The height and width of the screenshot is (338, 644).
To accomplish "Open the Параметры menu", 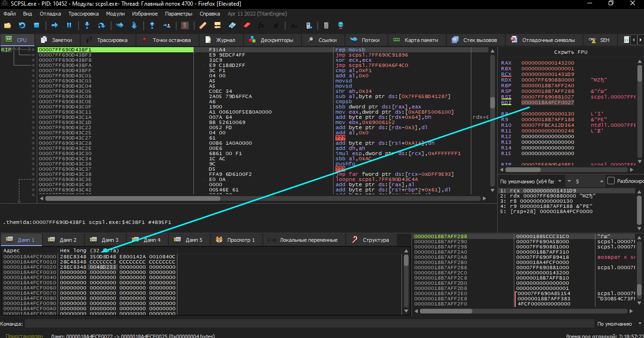I will [x=179, y=14].
